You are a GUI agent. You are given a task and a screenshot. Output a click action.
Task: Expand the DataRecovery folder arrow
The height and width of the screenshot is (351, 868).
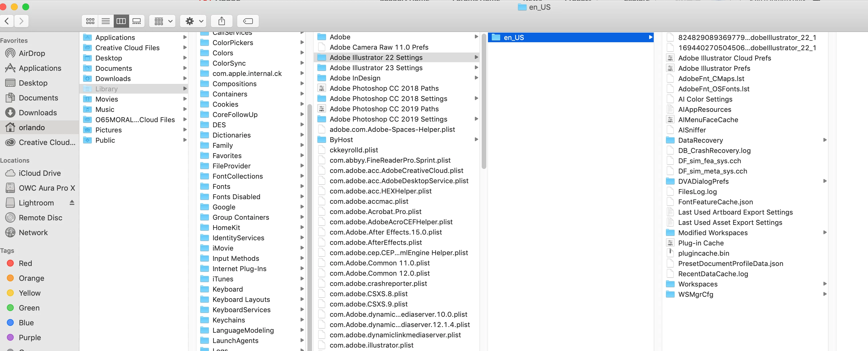coord(825,140)
